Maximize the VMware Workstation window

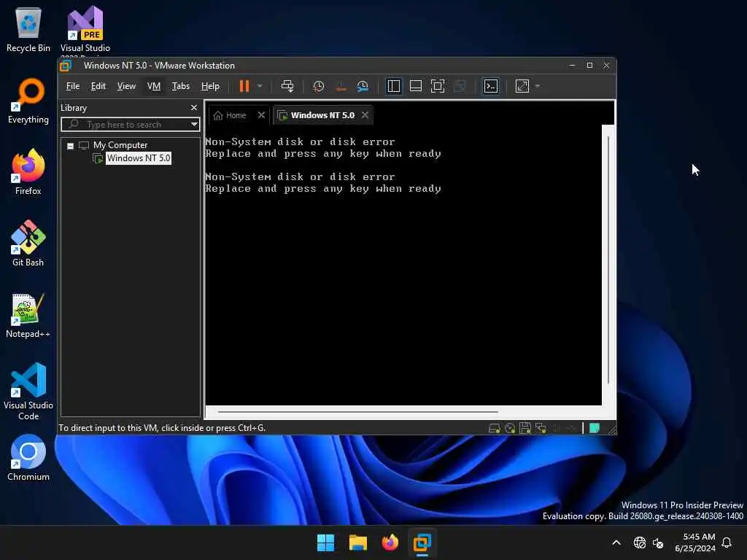point(589,65)
